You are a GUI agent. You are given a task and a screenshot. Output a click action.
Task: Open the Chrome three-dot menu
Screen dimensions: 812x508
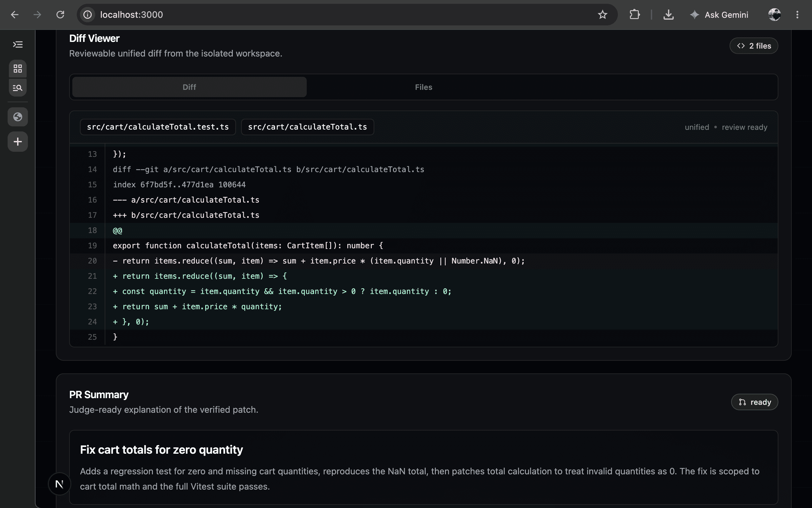tap(797, 15)
